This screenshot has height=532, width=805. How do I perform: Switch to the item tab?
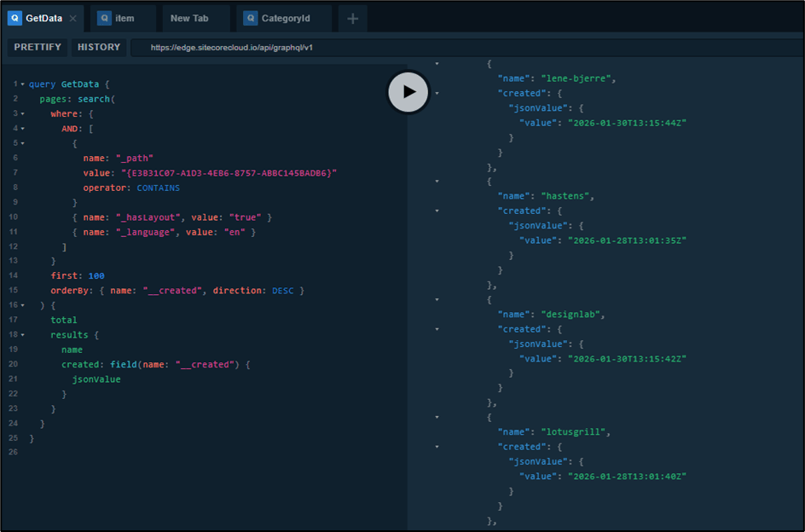(124, 19)
